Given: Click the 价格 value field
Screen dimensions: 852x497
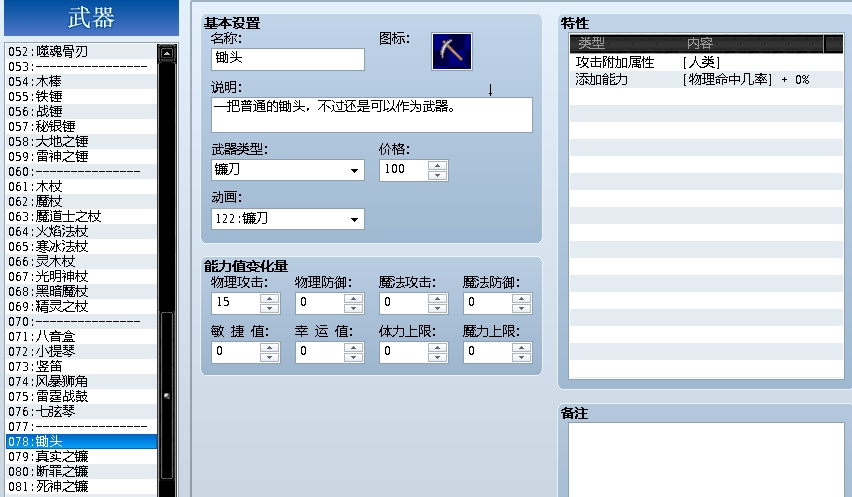Looking at the screenshot, I should point(404,170).
